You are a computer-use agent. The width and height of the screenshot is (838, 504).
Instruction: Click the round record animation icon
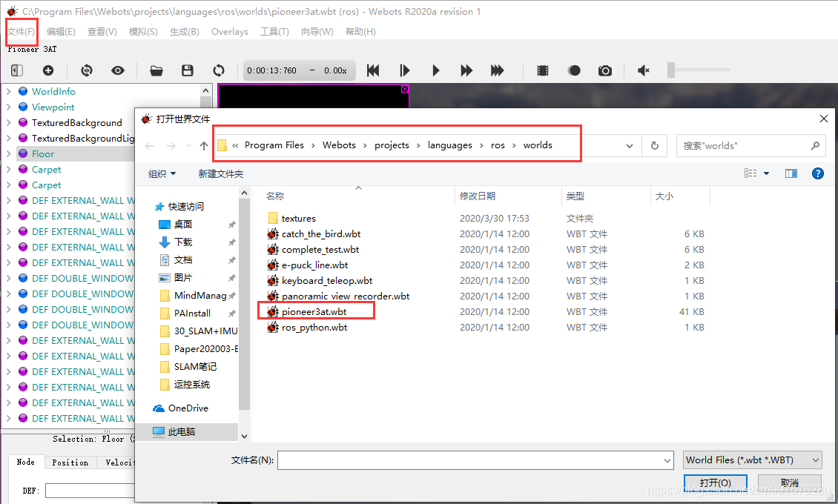pyautogui.click(x=574, y=70)
